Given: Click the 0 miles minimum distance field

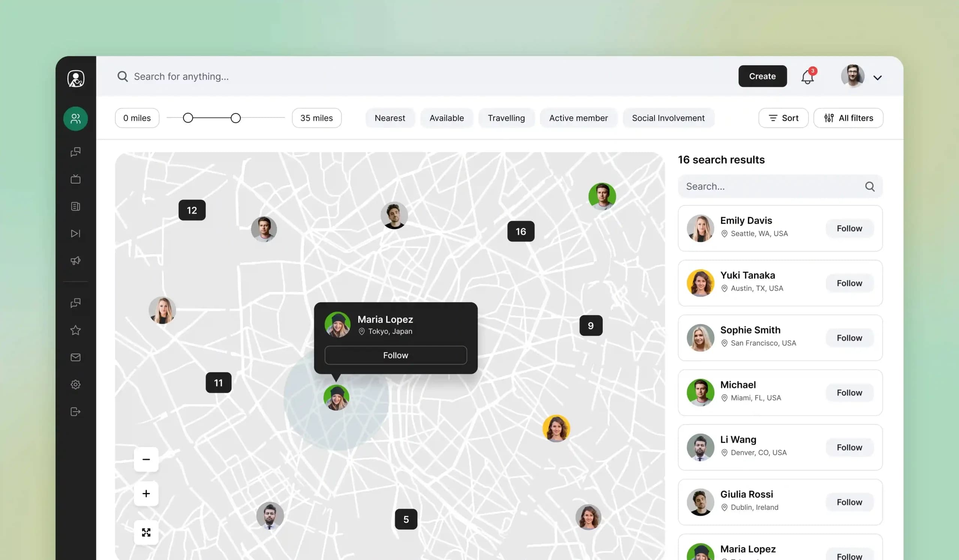Looking at the screenshot, I should pyautogui.click(x=137, y=118).
